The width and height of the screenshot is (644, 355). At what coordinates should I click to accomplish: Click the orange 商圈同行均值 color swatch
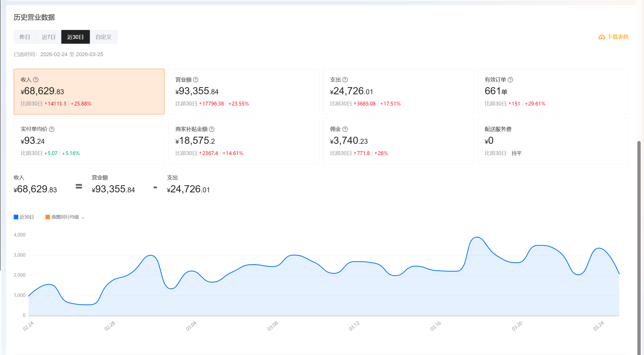47,217
